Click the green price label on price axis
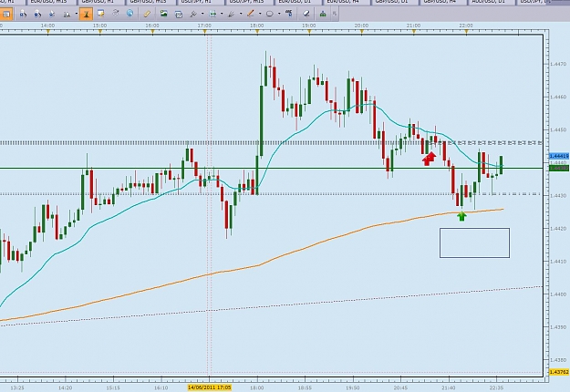570x392 pixels. 559,168
